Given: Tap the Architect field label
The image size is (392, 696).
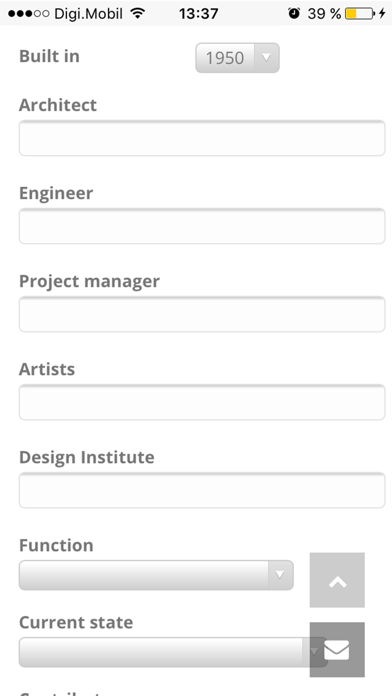Looking at the screenshot, I should [58, 105].
